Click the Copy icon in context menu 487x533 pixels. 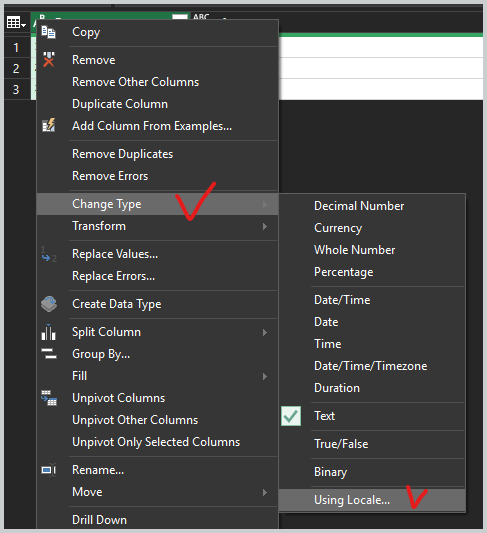coord(48,32)
